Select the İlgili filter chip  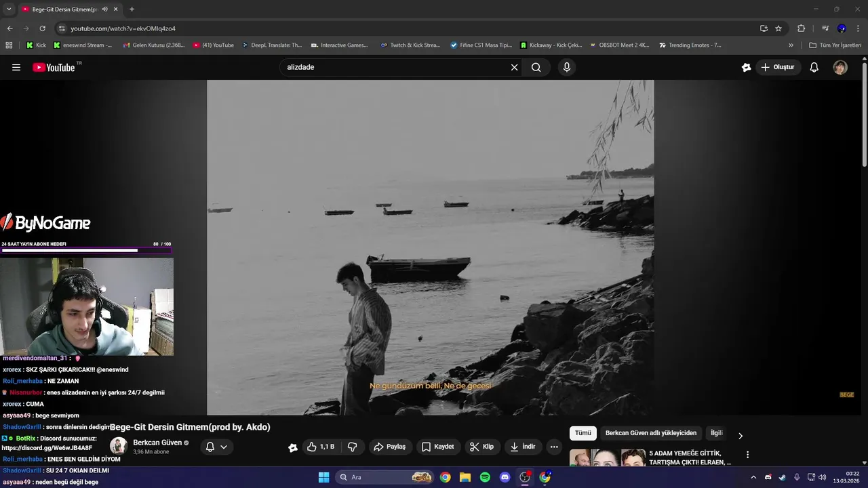coord(717,433)
